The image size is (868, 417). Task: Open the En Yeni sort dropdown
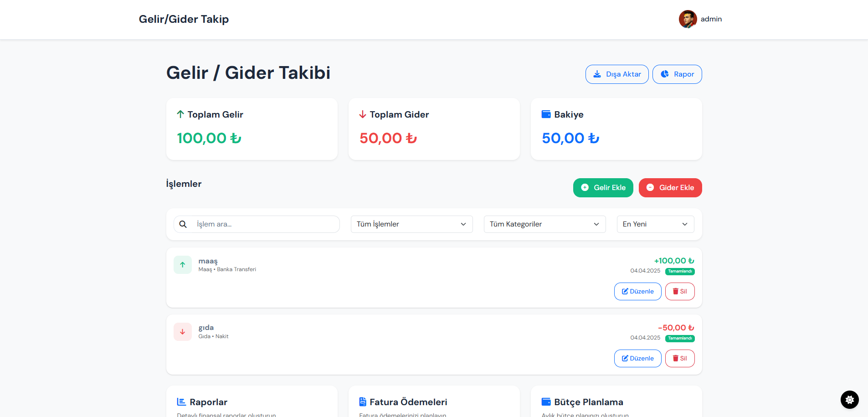[x=655, y=224]
